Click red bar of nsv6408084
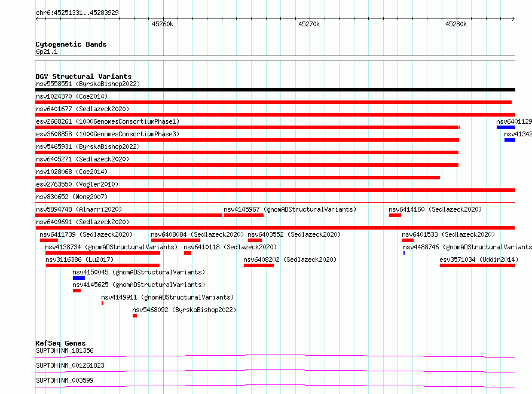532x394 pixels. [176, 240]
